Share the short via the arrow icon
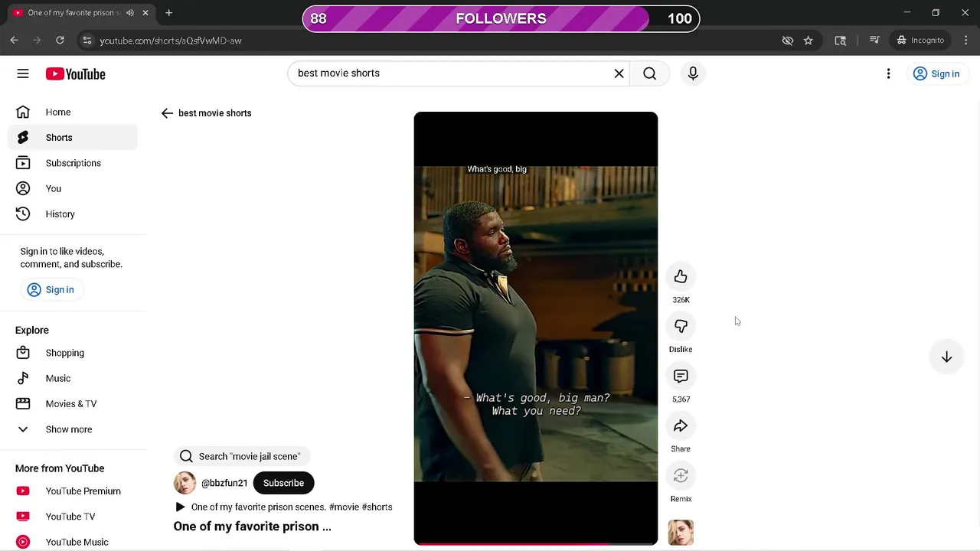 coord(681,425)
